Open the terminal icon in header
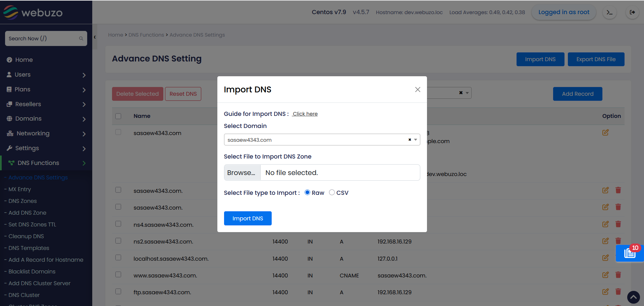 pyautogui.click(x=609, y=12)
